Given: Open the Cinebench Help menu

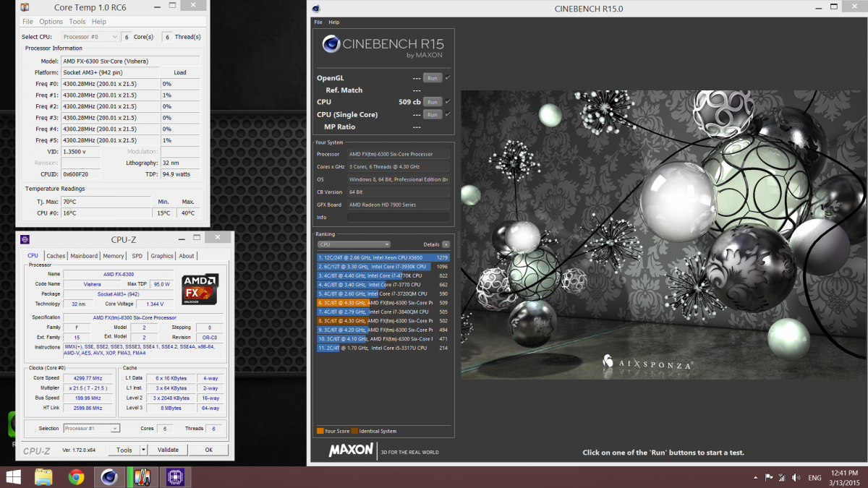Looking at the screenshot, I should pyautogui.click(x=334, y=22).
